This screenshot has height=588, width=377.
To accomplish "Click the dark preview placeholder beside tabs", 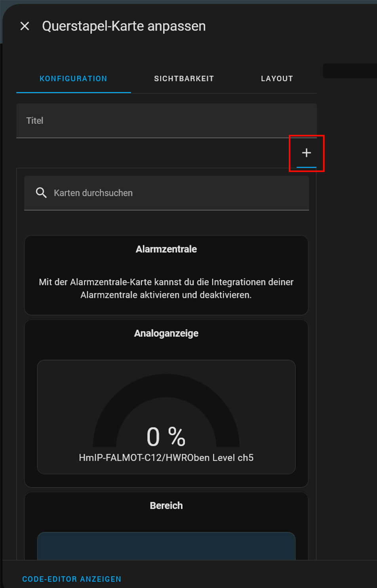I will (x=350, y=71).
